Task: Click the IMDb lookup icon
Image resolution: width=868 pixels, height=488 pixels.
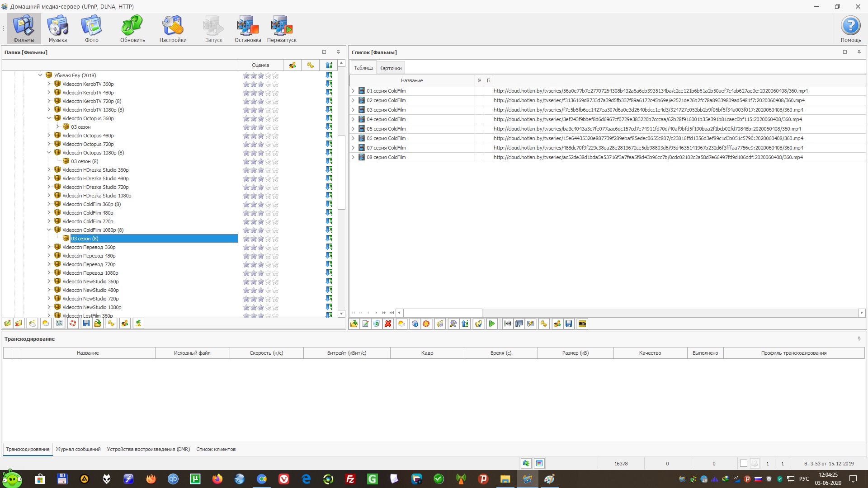Action: pos(582,324)
